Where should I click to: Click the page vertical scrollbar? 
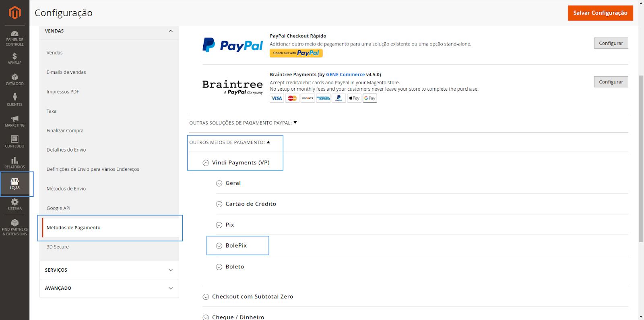pyautogui.click(x=641, y=159)
